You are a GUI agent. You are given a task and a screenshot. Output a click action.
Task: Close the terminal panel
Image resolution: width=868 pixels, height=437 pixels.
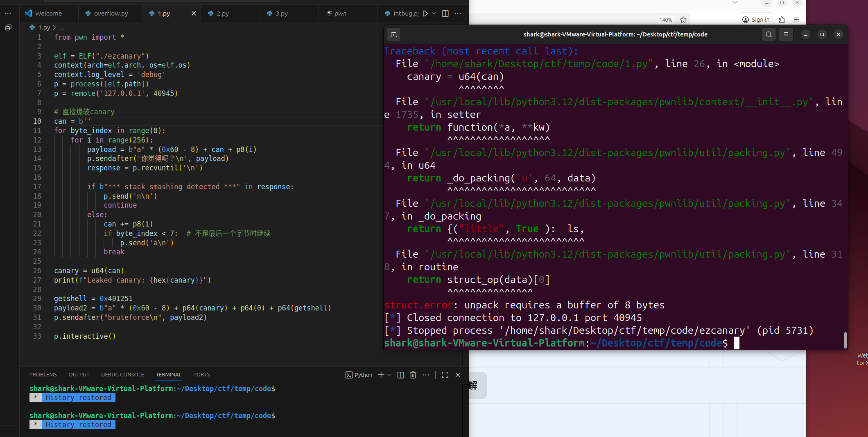pyautogui.click(x=458, y=375)
